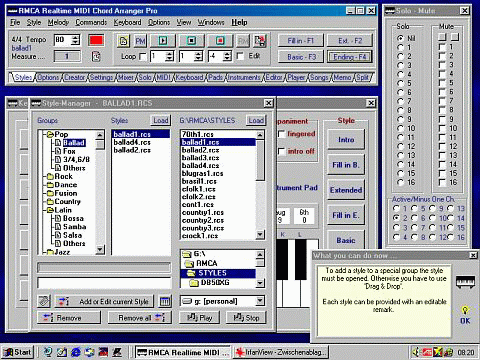Select Solo channel 10 radio button
Viewport: 480px width, 360px height.
click(400, 128)
